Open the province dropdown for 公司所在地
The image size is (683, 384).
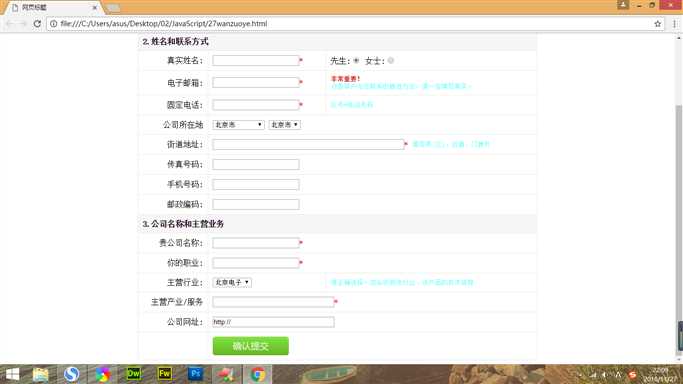238,125
